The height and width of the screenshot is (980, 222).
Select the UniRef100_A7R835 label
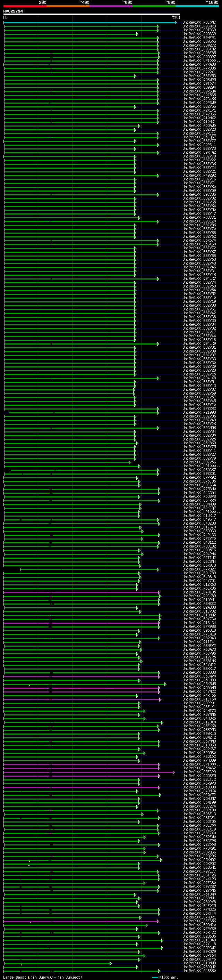click(199, 68)
